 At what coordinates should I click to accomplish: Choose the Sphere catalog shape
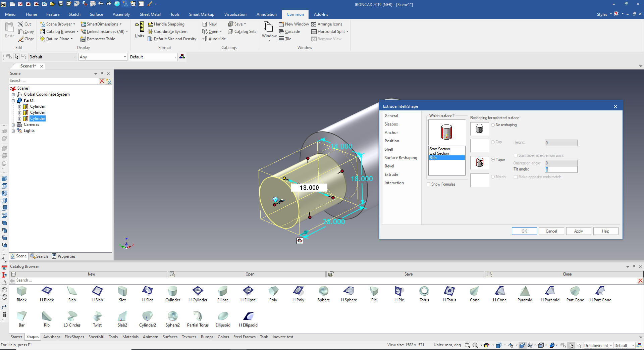point(323,291)
